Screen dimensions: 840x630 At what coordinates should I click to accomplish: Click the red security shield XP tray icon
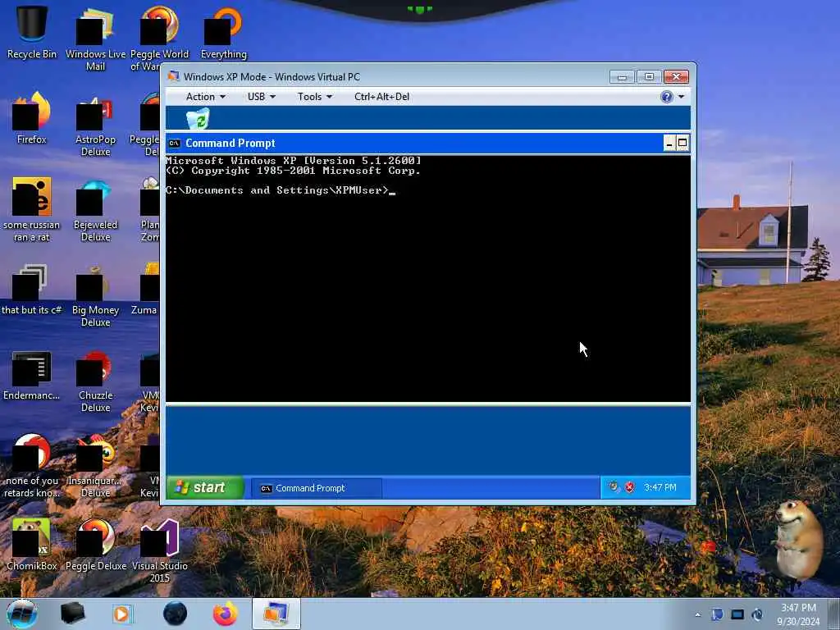point(630,487)
